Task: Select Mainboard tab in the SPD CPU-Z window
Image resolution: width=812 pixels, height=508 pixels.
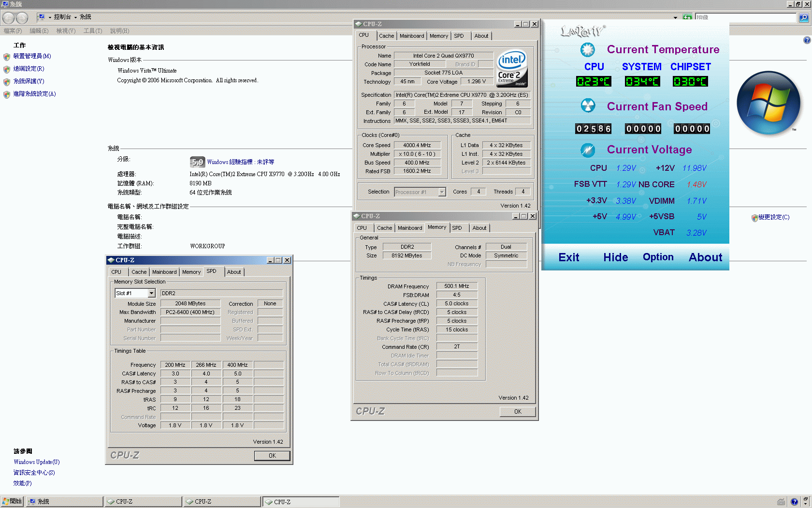Action: pyautogui.click(x=164, y=272)
